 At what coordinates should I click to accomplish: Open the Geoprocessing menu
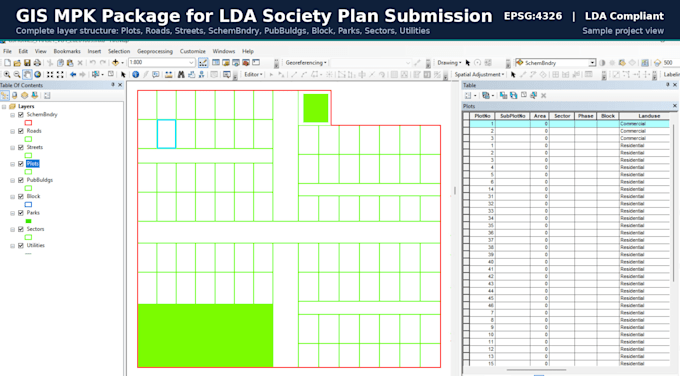[x=155, y=51]
